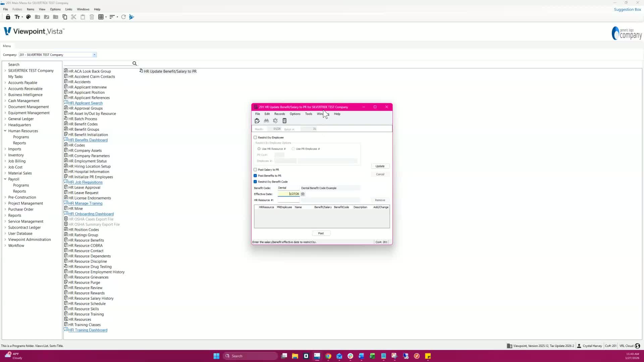The width and height of the screenshot is (644, 362).
Task: Enable Restrict by Employee checkbox
Action: (256, 137)
